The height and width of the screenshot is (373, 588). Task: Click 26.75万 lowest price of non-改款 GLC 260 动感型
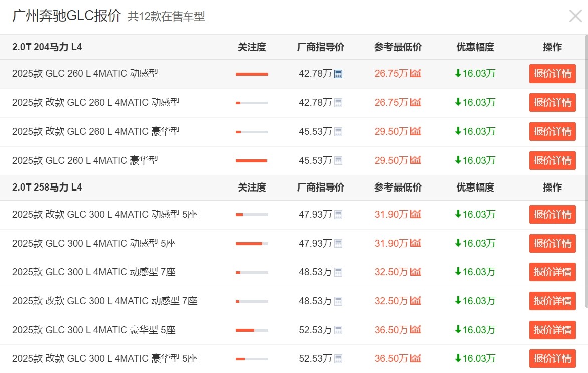point(391,73)
